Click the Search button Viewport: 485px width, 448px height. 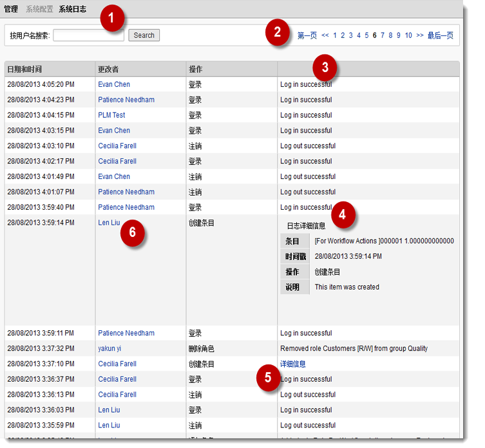tap(144, 35)
